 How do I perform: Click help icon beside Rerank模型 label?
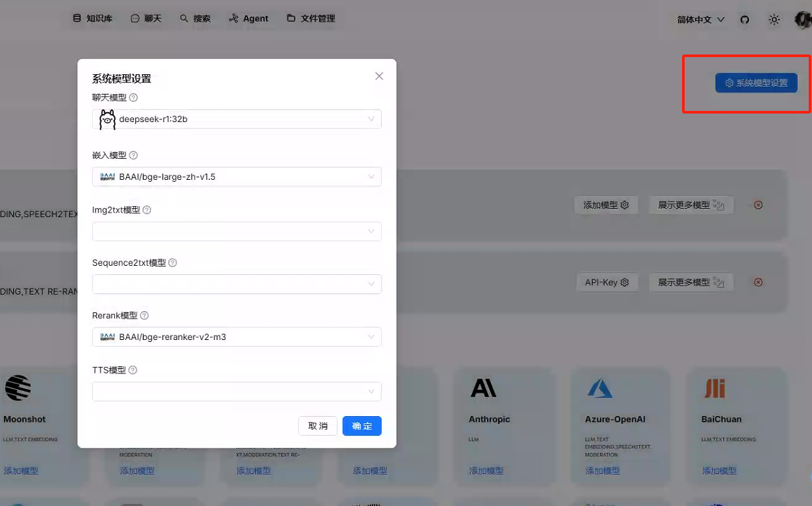[144, 316]
